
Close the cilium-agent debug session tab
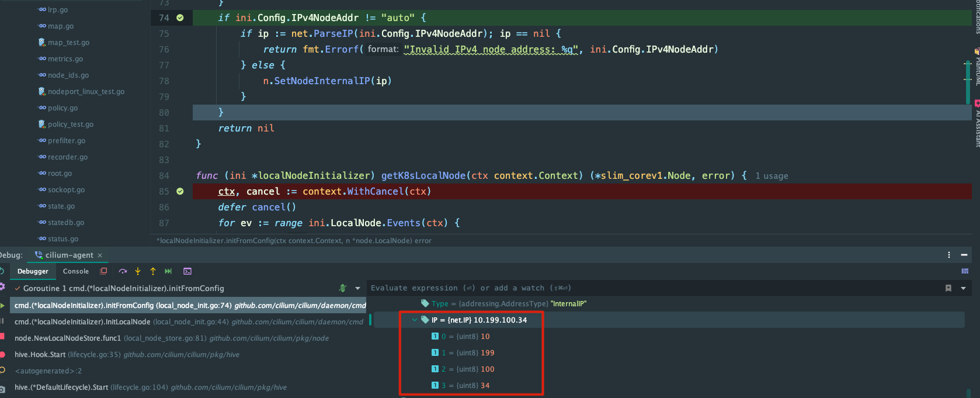pyautogui.click(x=100, y=255)
